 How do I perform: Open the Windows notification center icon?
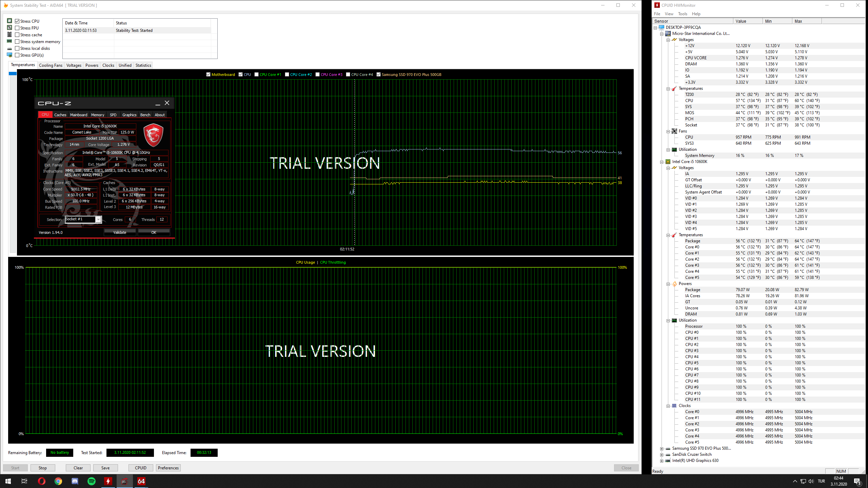[857, 481]
